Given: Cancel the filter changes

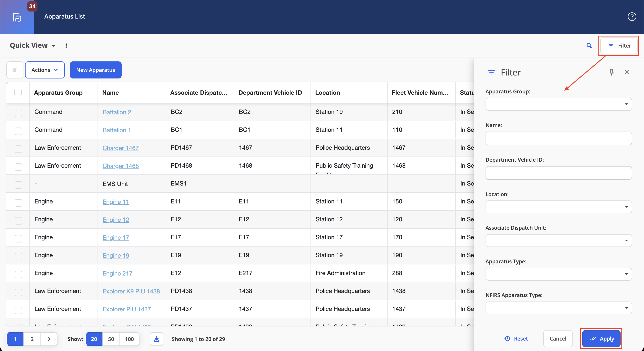Looking at the screenshot, I should 558,338.
